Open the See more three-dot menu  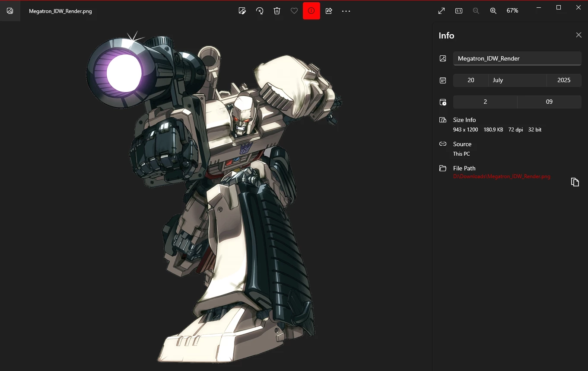[x=346, y=11]
